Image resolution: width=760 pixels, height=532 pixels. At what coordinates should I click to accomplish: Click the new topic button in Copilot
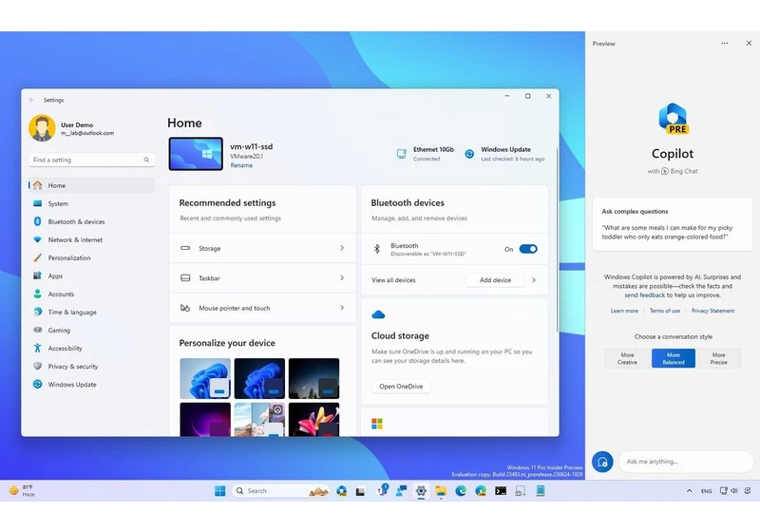click(x=602, y=462)
